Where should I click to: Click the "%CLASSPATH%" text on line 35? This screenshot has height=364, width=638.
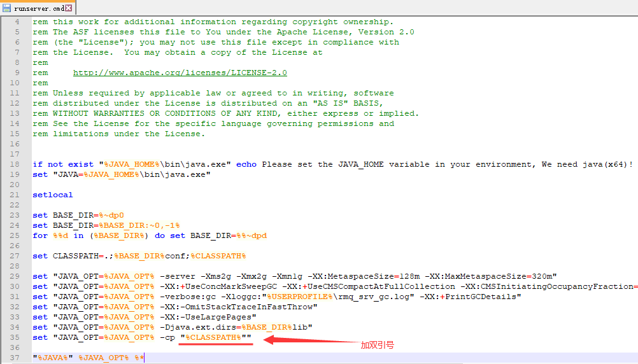click(215, 337)
